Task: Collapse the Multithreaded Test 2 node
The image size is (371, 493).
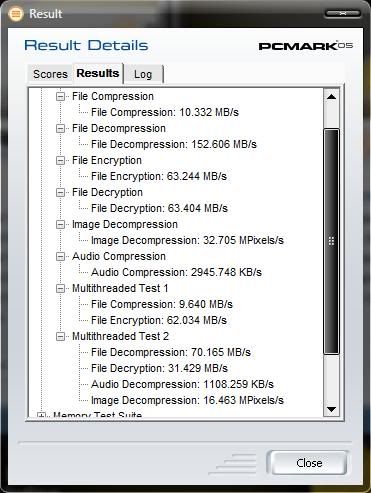Action: click(x=60, y=336)
